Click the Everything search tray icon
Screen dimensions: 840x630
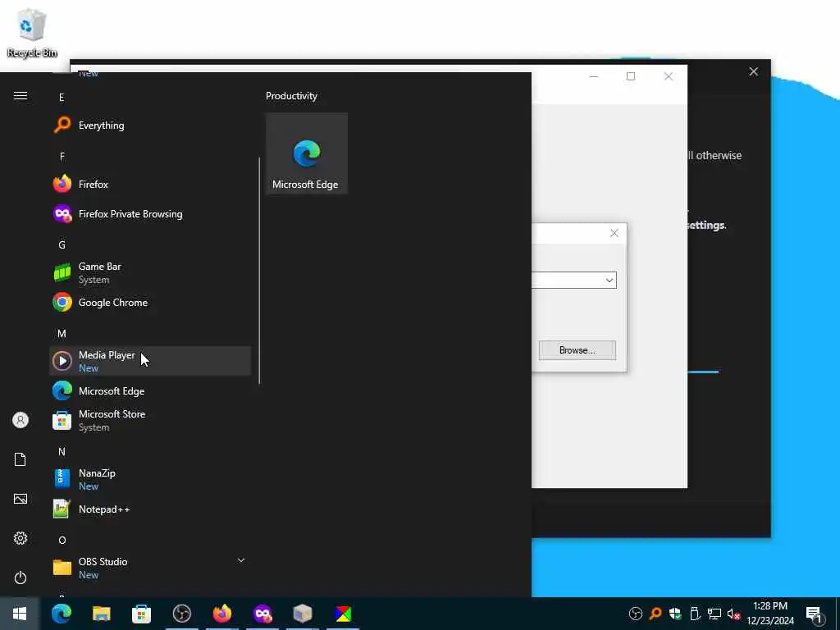click(x=655, y=614)
